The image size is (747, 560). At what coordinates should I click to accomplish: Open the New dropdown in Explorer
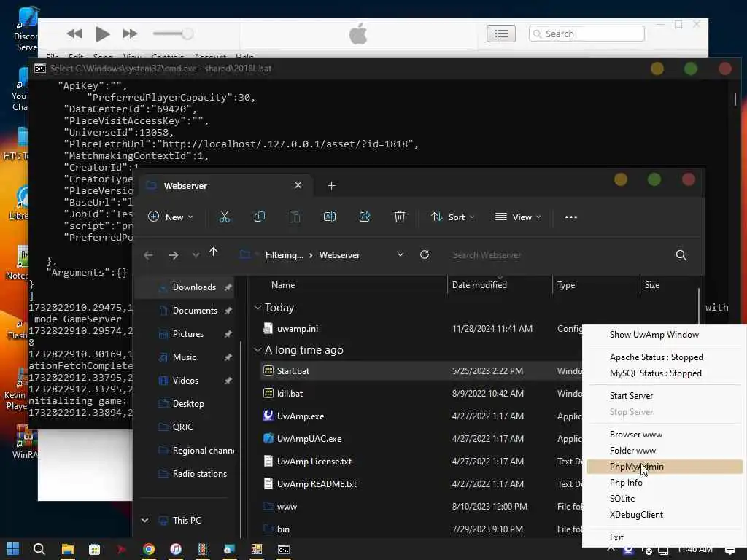[170, 217]
